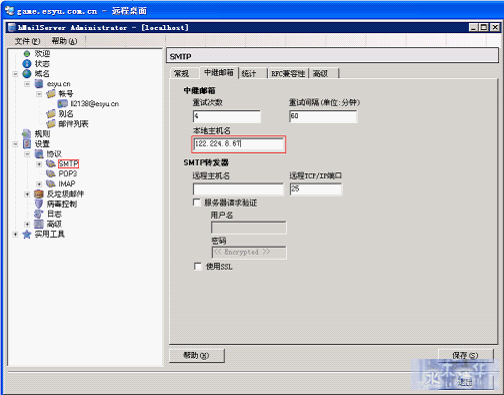
Task: Click the SMTP protocol icon
Action: 51,164
